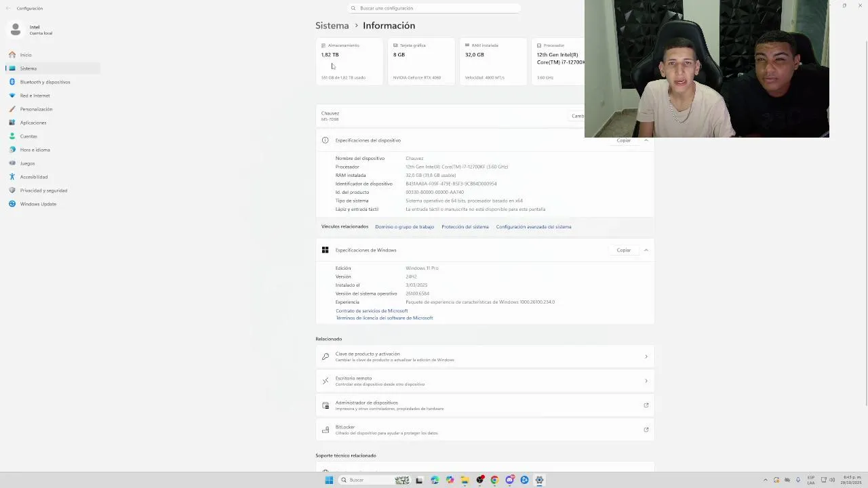Open Dominio o grupo de trabajo link
This screenshot has height=488, width=868.
coord(404,227)
